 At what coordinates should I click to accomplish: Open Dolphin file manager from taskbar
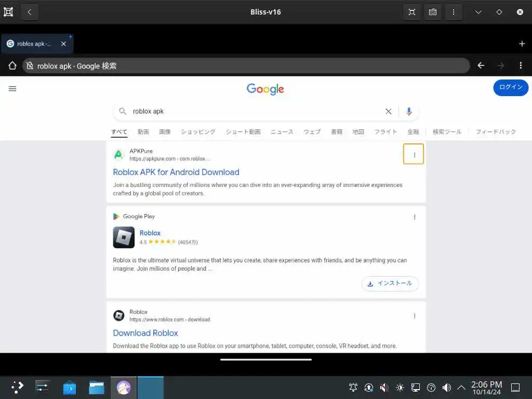(x=96, y=388)
